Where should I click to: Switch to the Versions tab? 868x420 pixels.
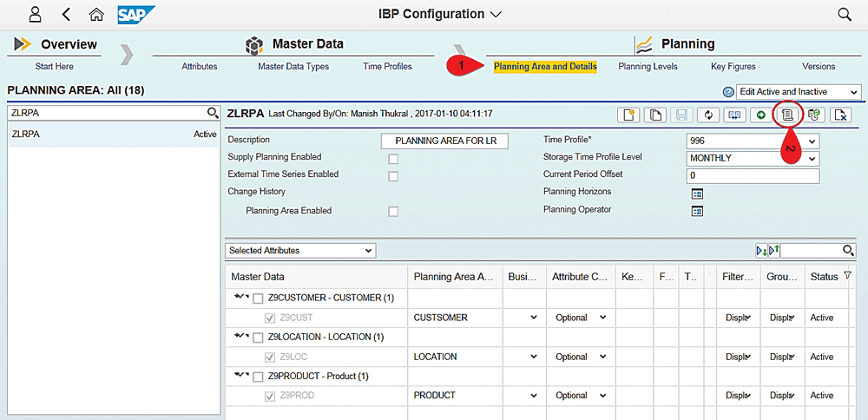(x=819, y=67)
